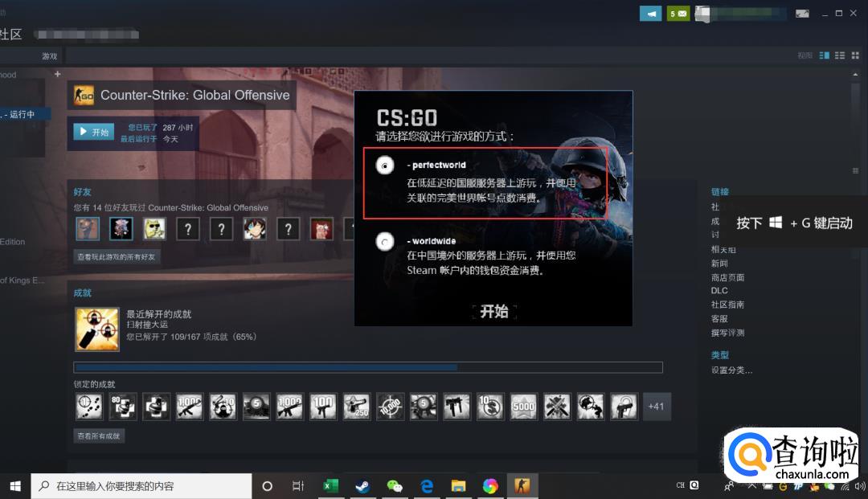
Task: Open the AK 1,000 kills locked achievement
Action: (x=190, y=407)
